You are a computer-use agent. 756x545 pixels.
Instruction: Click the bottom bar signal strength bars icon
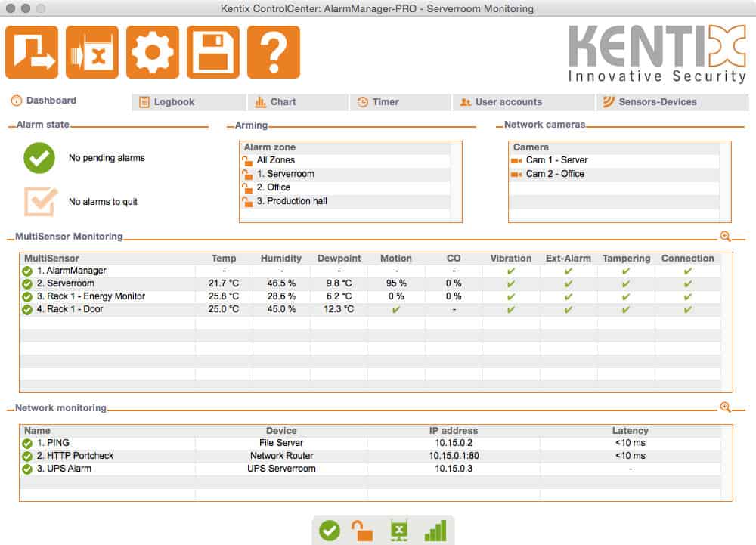(x=435, y=531)
